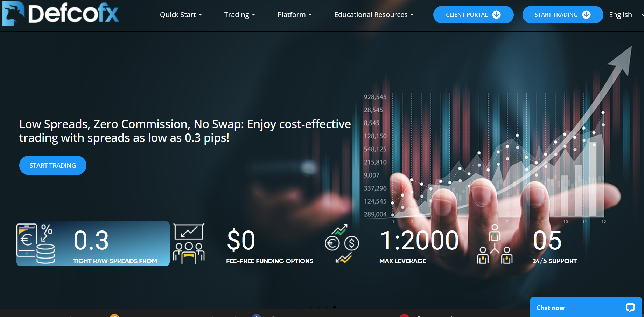Click the support team people icon
This screenshot has width=644, height=317.
pos(495,244)
